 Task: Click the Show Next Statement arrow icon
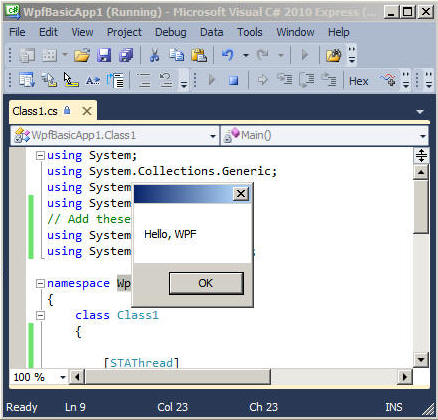click(x=263, y=80)
